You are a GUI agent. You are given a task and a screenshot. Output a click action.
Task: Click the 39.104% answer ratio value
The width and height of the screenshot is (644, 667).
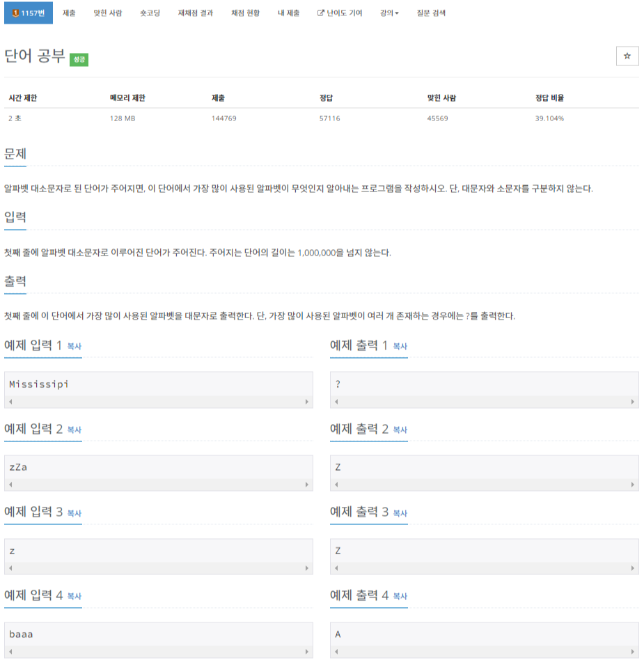[549, 118]
